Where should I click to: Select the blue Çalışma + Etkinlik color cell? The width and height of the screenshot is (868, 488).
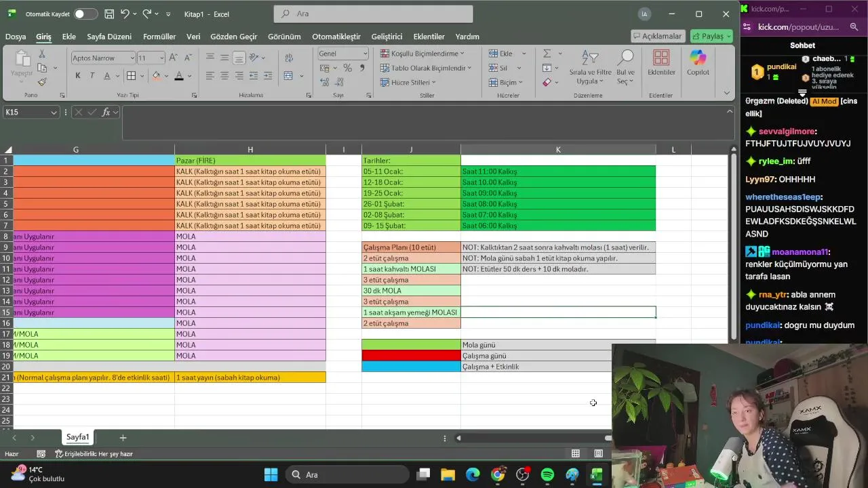(411, 367)
